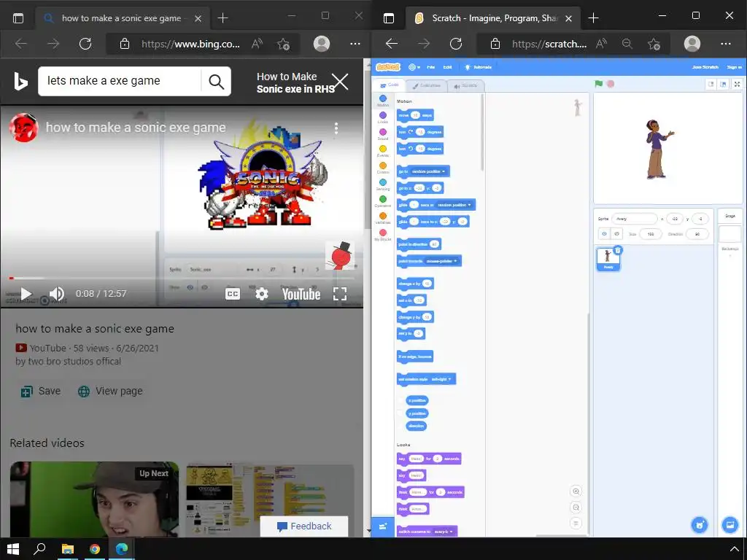
Task: Click View page link under video
Action: pos(110,391)
